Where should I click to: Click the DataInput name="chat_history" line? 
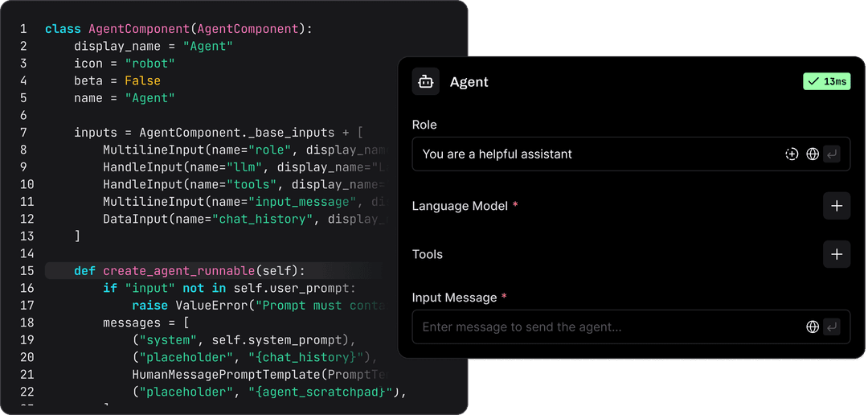247,219
